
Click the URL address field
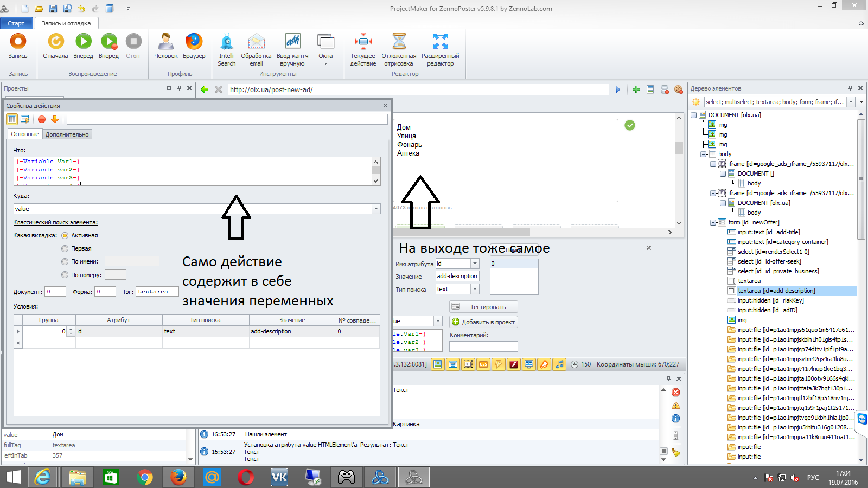pos(418,89)
